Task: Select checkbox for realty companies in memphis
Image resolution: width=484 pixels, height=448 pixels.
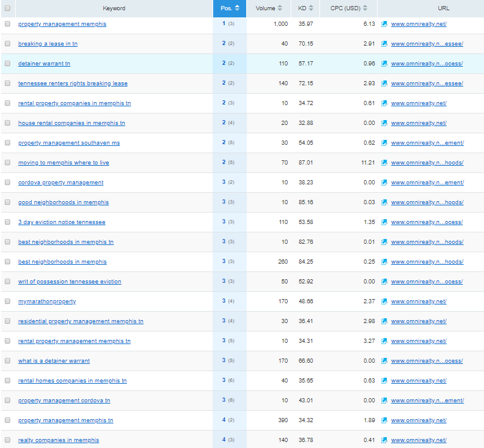Action: coord(7,440)
